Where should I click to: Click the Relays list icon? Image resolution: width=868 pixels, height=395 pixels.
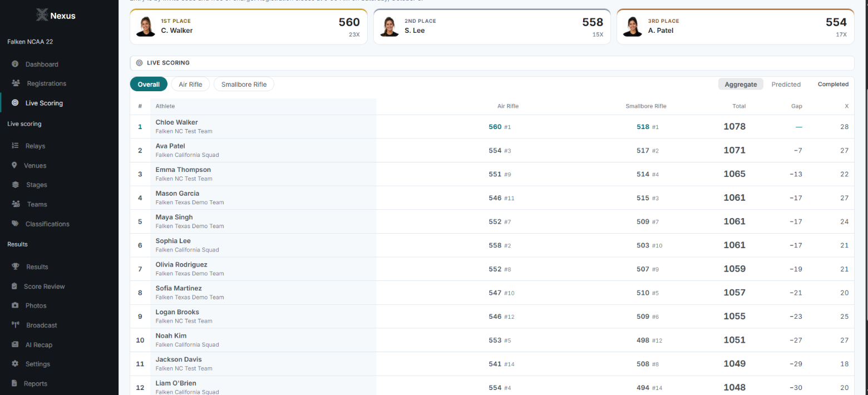[15, 146]
